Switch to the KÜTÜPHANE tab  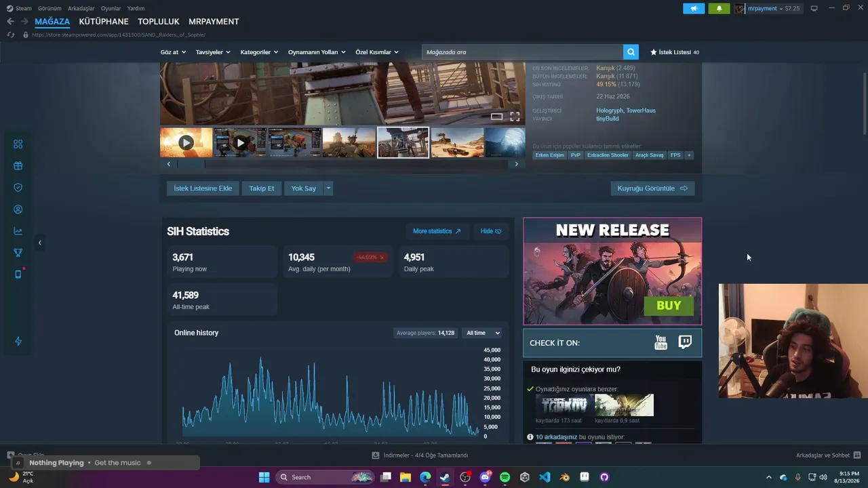click(104, 22)
